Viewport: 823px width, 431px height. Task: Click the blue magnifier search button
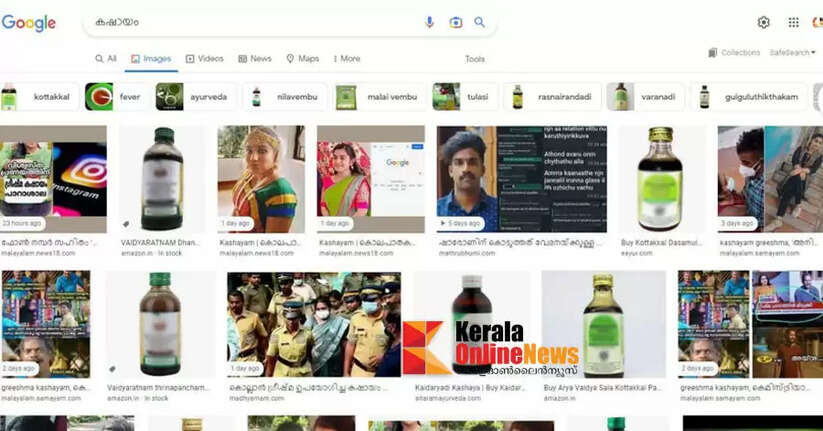click(479, 22)
